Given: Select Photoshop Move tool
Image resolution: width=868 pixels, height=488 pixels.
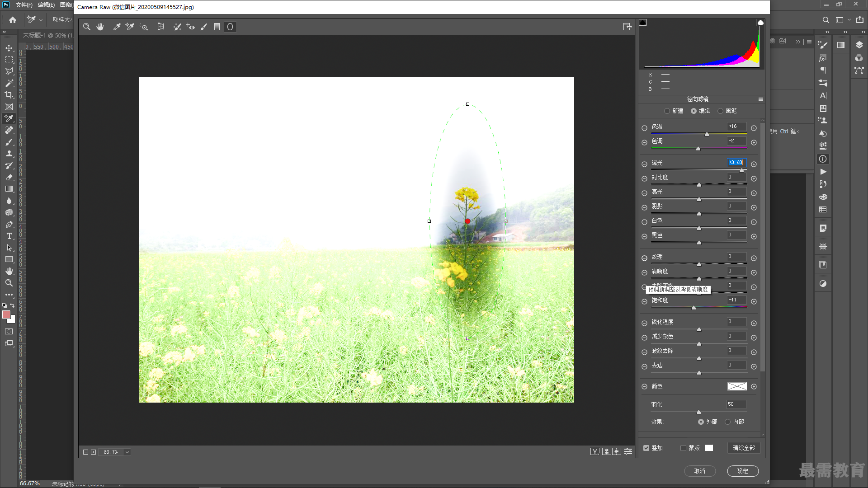Looking at the screenshot, I should [9, 48].
